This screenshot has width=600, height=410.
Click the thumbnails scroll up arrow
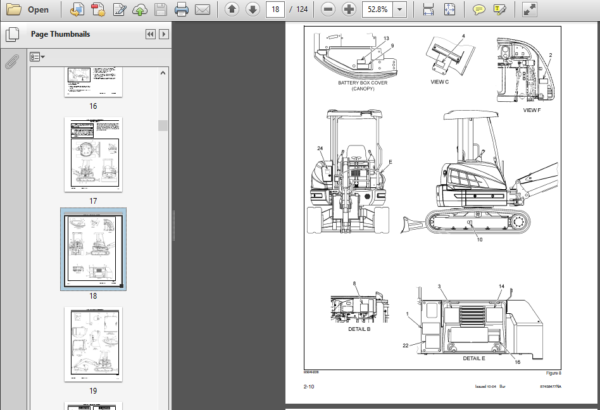[163, 73]
